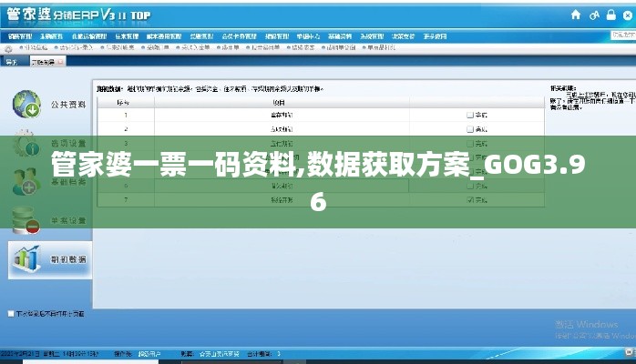Select the cell numbered 2 in 序号 column
The height and width of the screenshot is (364, 636).
[x=126, y=129]
